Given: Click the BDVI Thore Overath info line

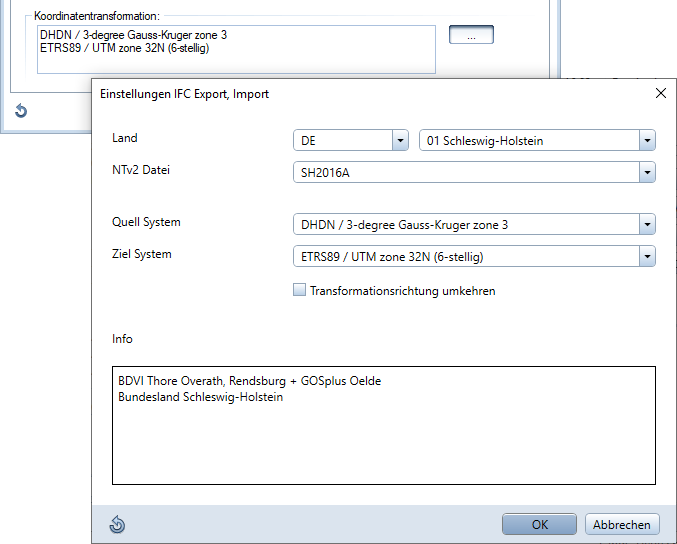Looking at the screenshot, I should click(x=249, y=381).
